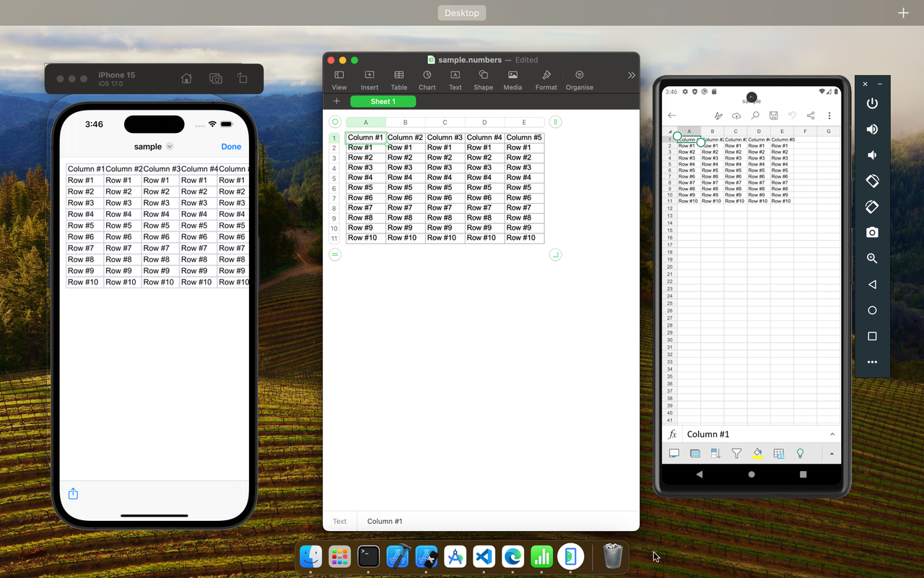Image resolution: width=924 pixels, height=578 pixels.
Task: Open the Chart insert tool in Numbers
Action: 427,79
